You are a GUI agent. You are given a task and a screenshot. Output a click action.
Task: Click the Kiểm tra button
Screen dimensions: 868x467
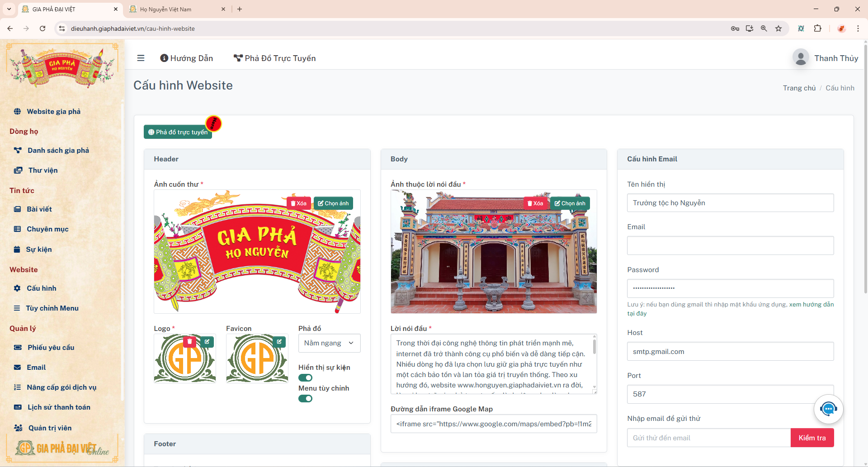click(812, 438)
